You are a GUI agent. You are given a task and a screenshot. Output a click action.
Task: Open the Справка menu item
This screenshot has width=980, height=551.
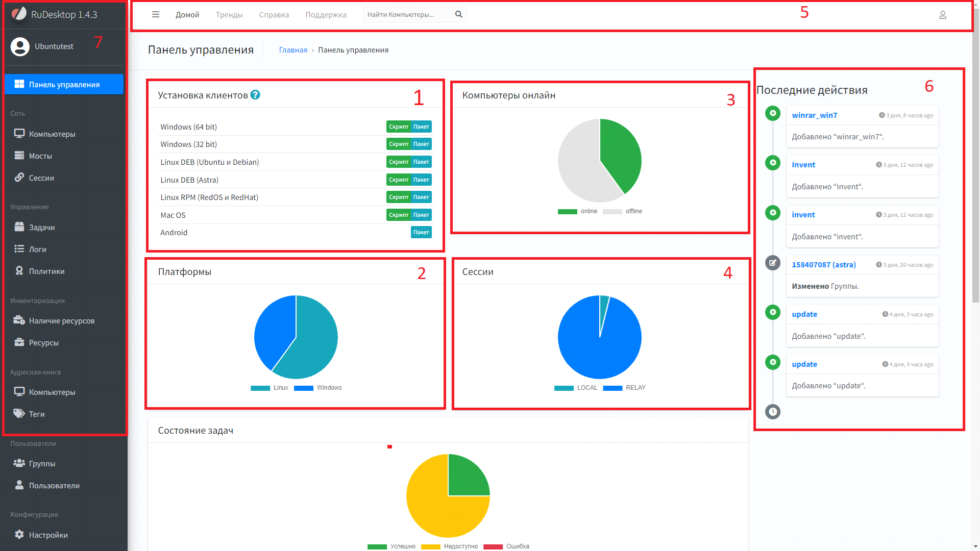(x=274, y=15)
